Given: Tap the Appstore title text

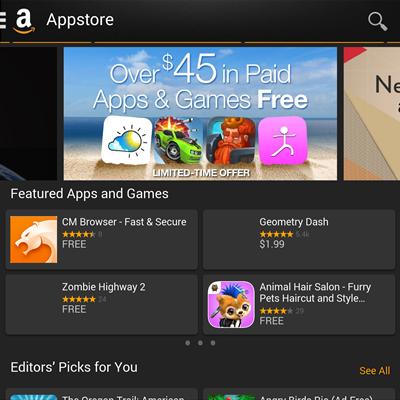Looking at the screenshot, I should 80,20.
